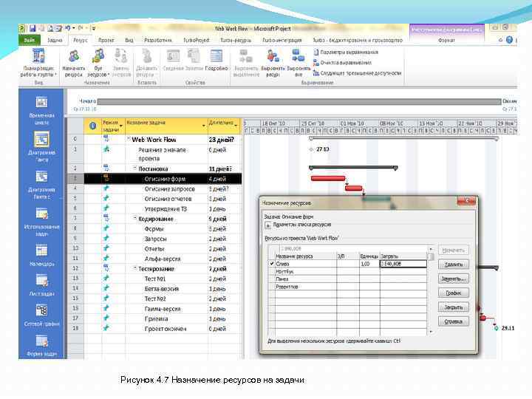Open Использование задач view

[41, 222]
